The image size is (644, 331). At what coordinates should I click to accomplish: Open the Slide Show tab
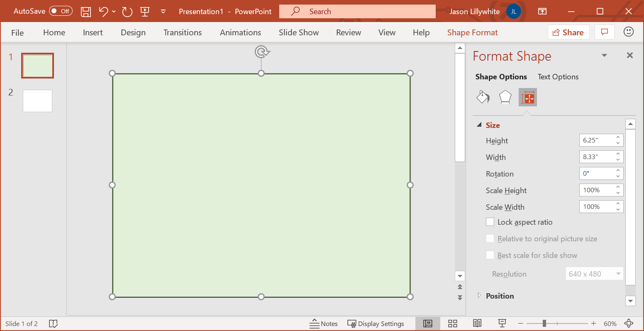click(x=299, y=32)
